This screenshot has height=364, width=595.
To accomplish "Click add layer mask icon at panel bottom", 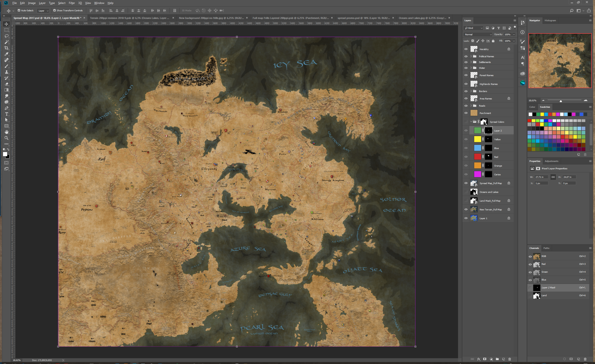I will [485, 359].
